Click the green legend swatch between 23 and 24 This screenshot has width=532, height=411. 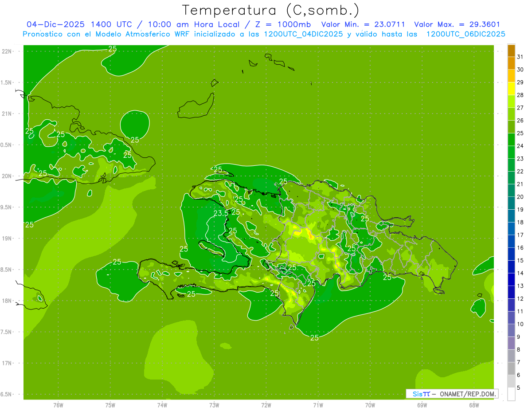click(511, 152)
